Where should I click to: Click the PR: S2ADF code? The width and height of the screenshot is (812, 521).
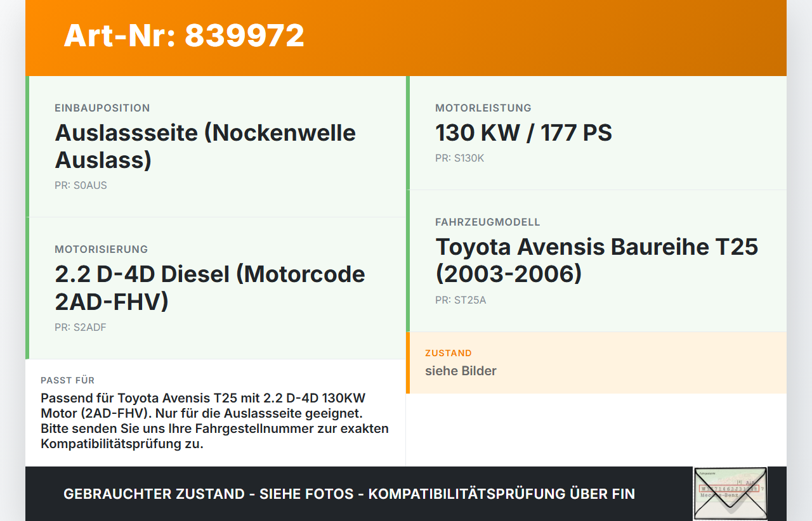81,328
